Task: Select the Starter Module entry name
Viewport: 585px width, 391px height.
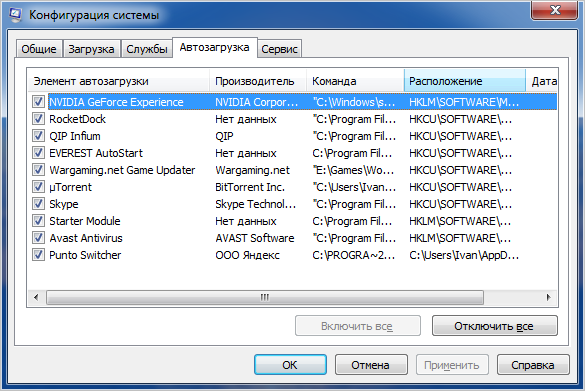Action: coord(85,221)
